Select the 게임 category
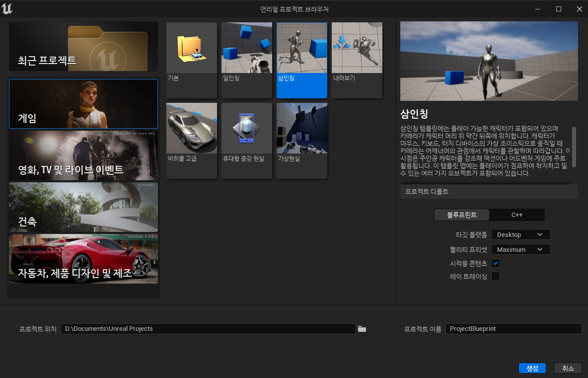This screenshot has width=588, height=378. (83, 104)
